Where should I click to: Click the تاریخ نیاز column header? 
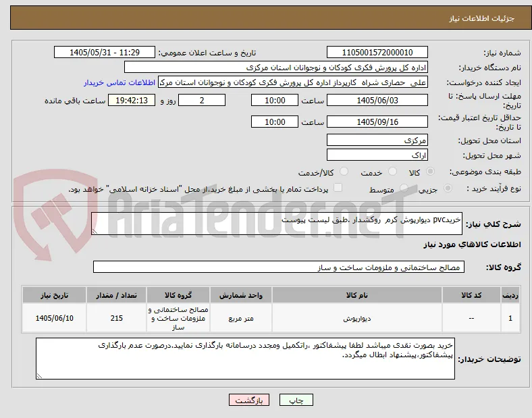tap(54, 295)
